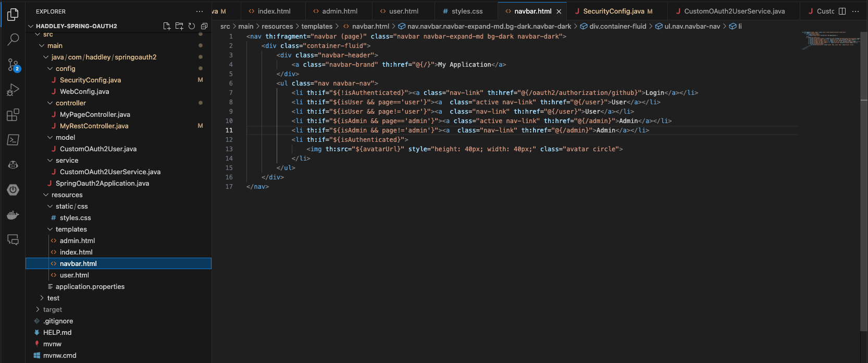Open application.properties from the file tree
This screenshot has height=363, width=868.
90,287
